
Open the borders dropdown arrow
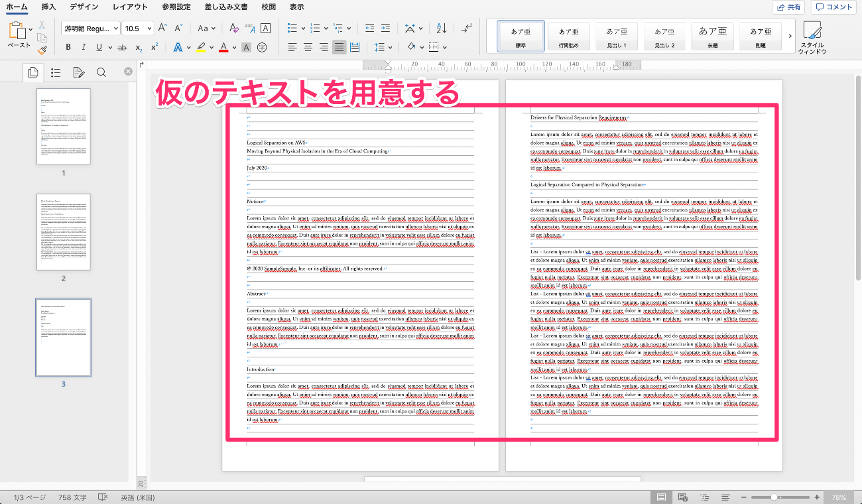point(445,47)
